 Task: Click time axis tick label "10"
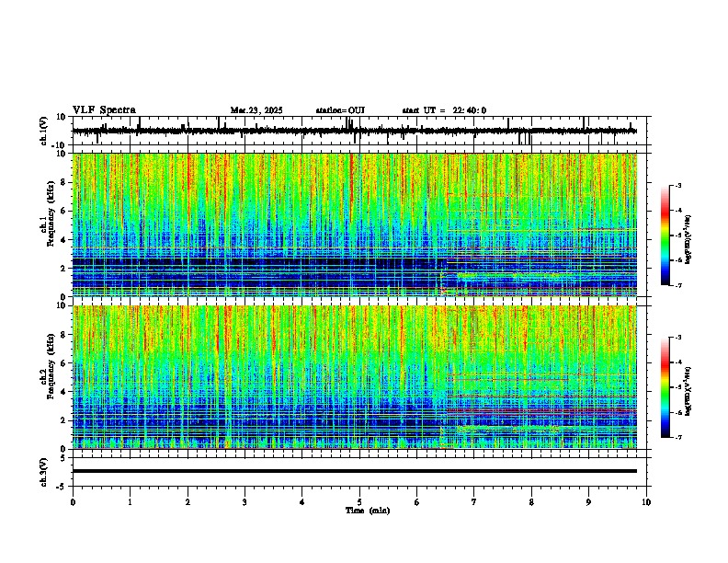pyautogui.click(x=646, y=502)
